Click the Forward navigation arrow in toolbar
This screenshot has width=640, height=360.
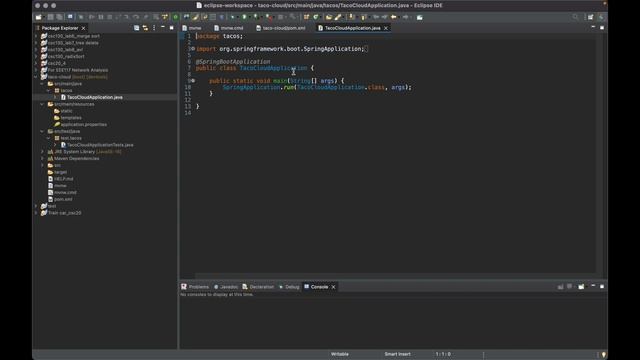coord(405,17)
